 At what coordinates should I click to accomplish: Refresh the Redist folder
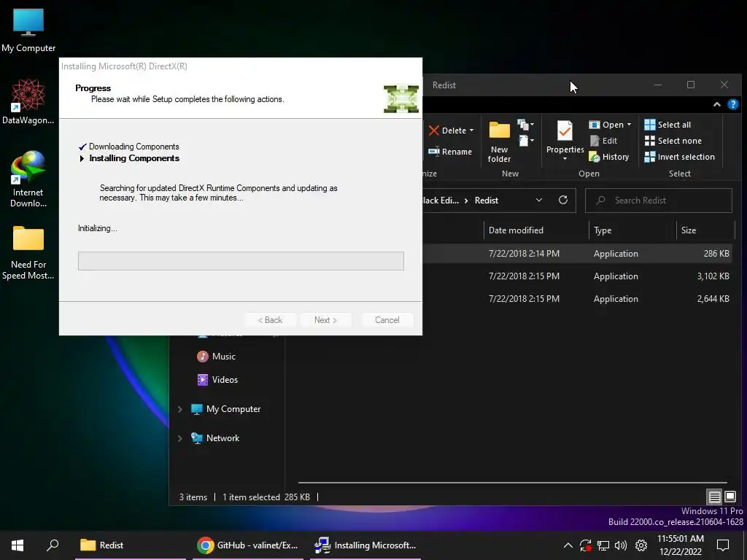click(x=563, y=200)
